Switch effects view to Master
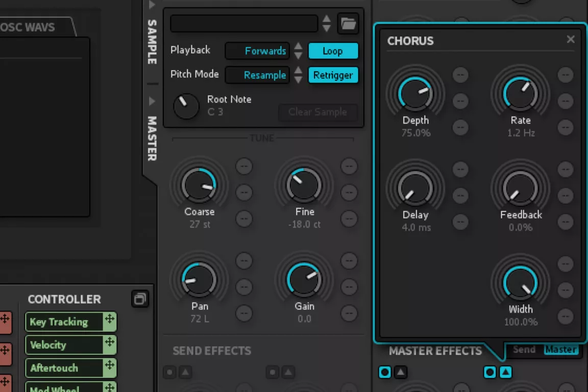 click(x=560, y=350)
